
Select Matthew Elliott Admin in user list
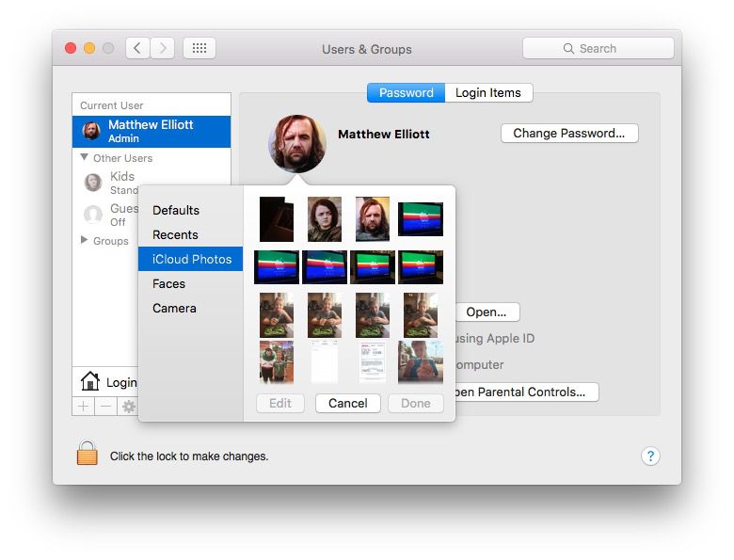click(x=151, y=131)
